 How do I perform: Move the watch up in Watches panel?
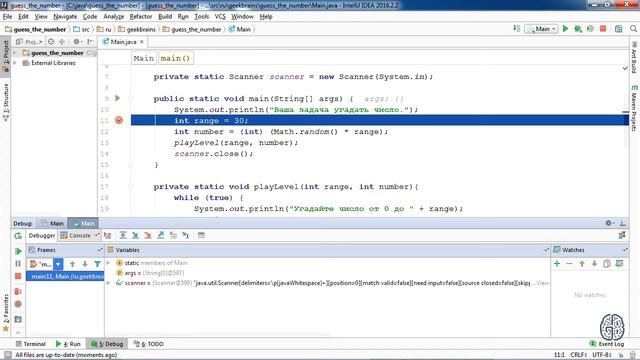pos(582,264)
